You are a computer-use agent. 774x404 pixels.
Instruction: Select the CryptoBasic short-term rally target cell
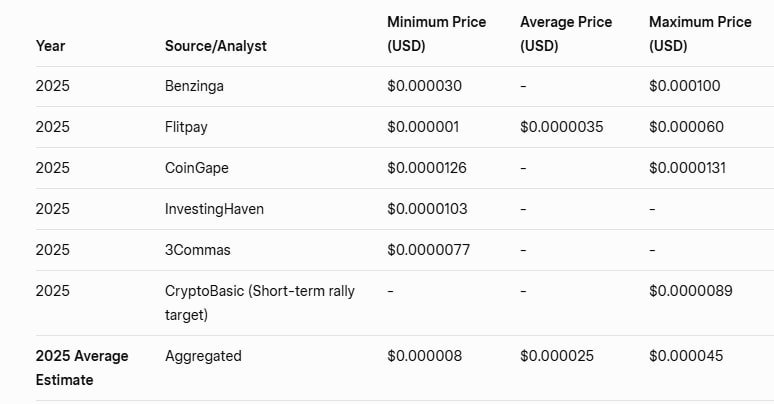tap(259, 303)
